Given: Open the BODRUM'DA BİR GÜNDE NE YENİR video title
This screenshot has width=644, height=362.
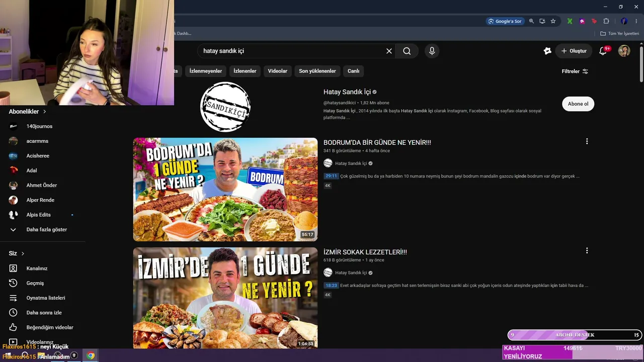Looking at the screenshot, I should pos(377,142).
